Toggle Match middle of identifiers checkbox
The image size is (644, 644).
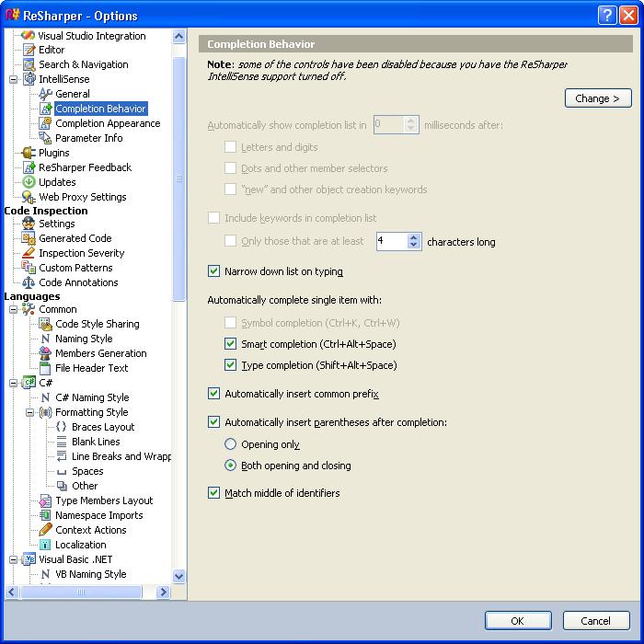click(213, 492)
